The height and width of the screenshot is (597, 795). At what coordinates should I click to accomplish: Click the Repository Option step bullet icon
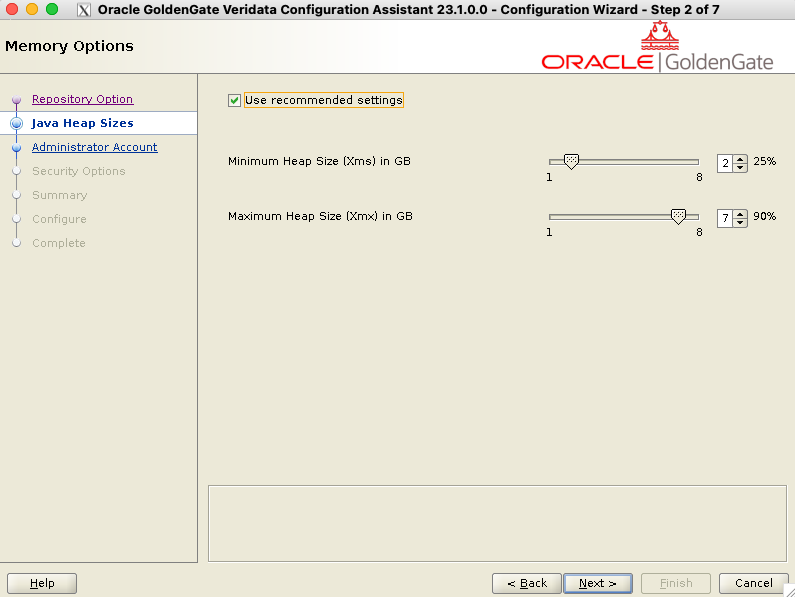16,100
